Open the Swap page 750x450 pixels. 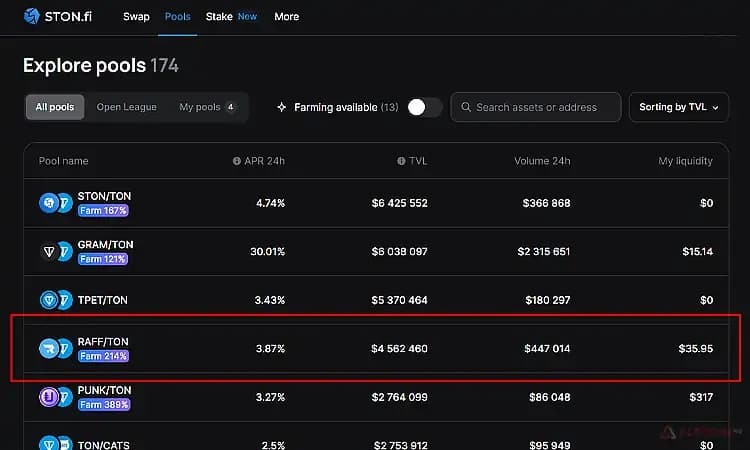tap(136, 17)
